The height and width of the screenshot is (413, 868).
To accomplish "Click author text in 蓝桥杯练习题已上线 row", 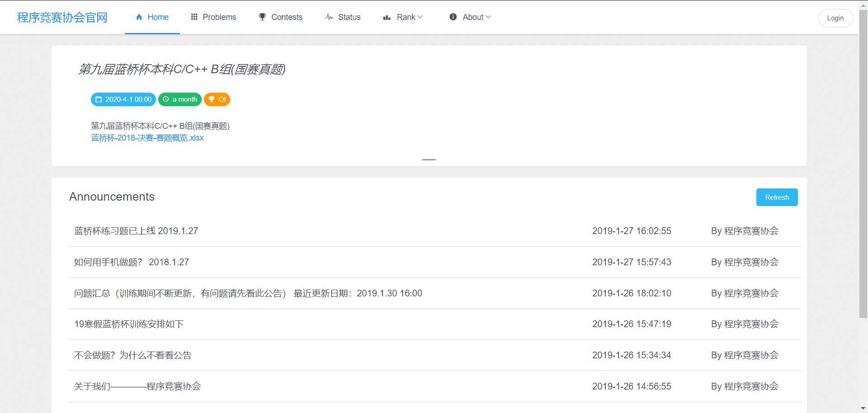I will [x=745, y=231].
